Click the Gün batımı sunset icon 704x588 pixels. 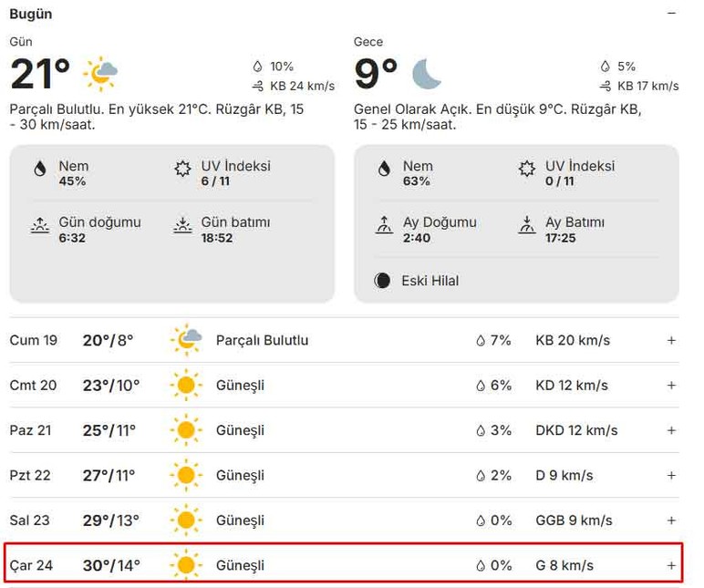[182, 225]
